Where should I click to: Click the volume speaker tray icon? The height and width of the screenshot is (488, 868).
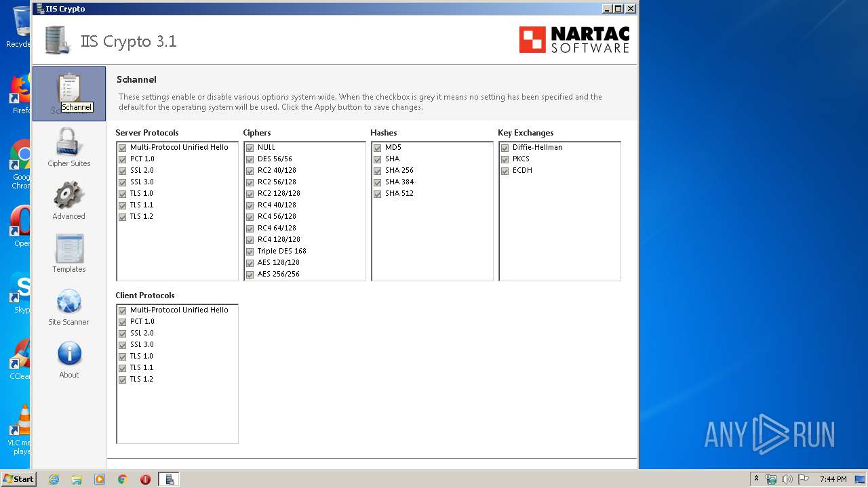[787, 479]
